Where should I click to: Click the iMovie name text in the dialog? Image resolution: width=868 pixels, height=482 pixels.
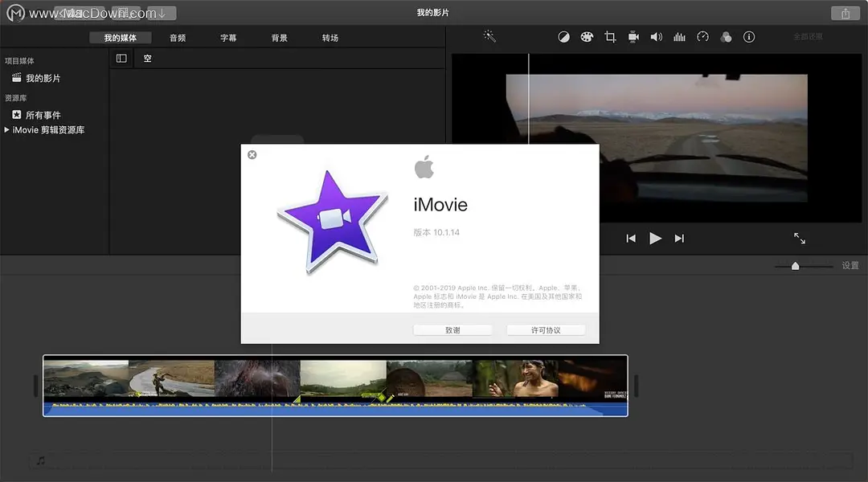tap(440, 205)
